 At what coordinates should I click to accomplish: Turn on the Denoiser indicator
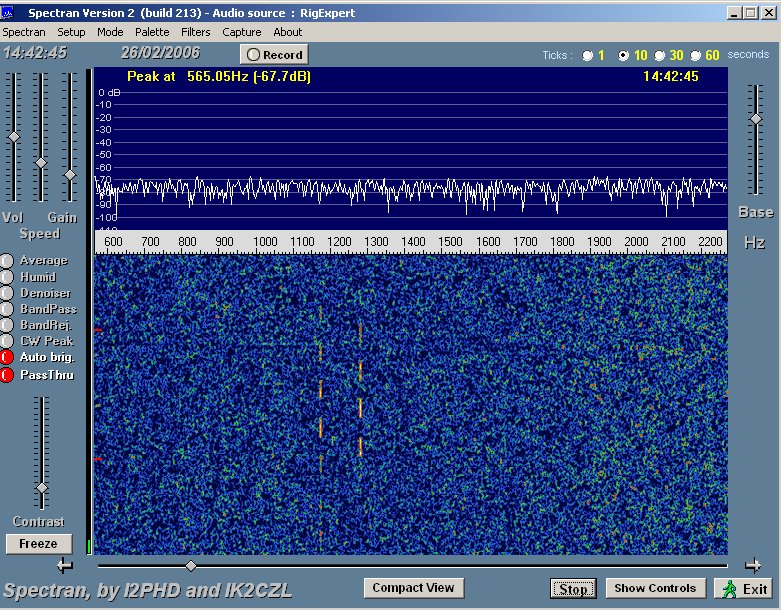click(7, 293)
